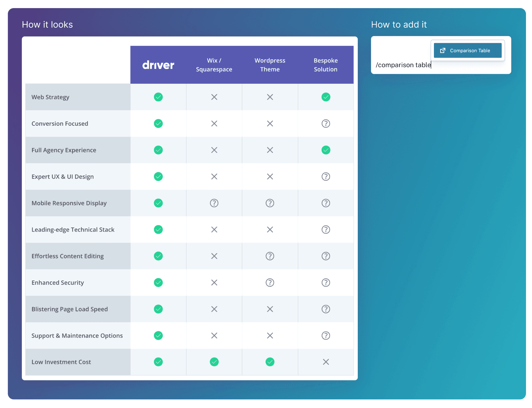Click the Blistering Page Load Speed label
The height and width of the screenshot is (408, 532).
70,309
